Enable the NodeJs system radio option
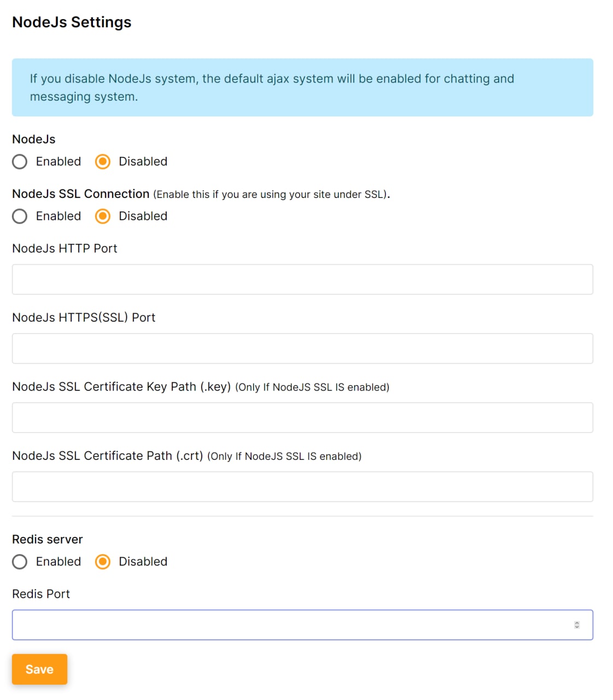 [x=20, y=162]
